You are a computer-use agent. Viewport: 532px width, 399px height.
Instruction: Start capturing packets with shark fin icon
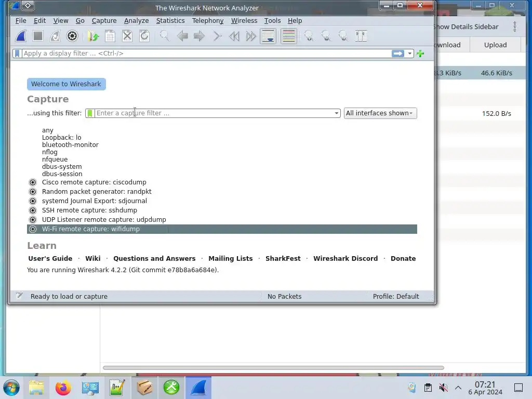point(21,36)
